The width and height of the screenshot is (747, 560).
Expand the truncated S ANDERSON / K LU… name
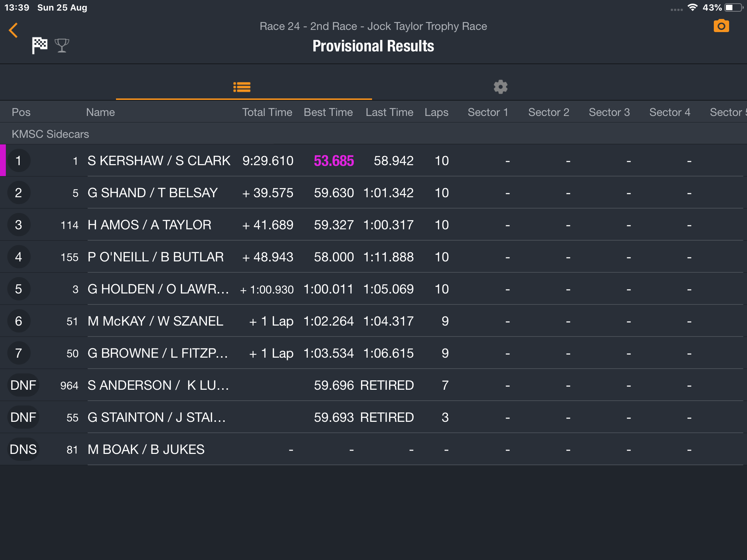click(x=158, y=385)
